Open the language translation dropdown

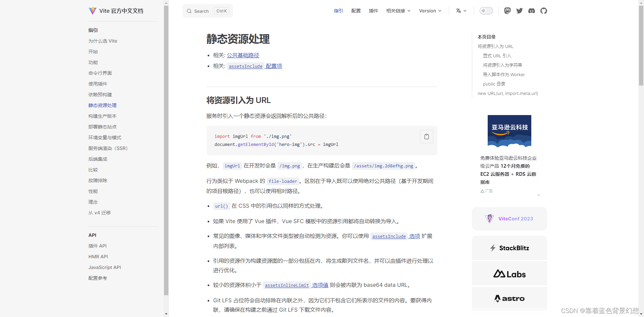coord(461,11)
